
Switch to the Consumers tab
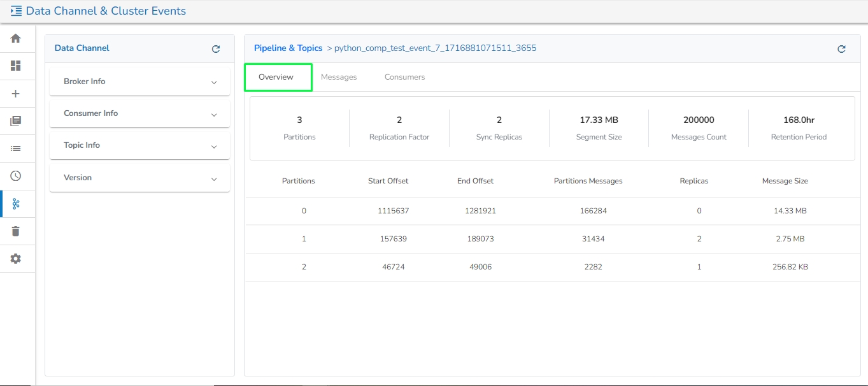[404, 77]
